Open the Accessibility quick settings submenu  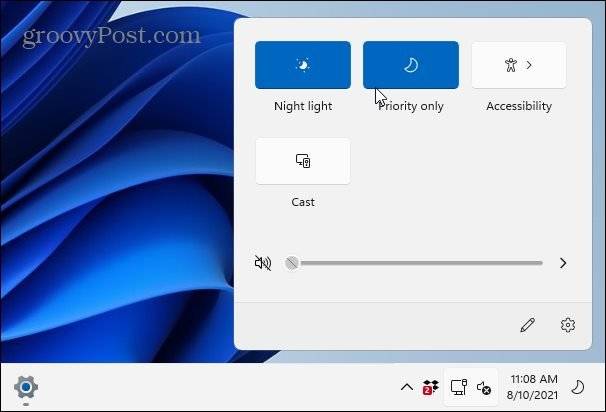[518, 65]
